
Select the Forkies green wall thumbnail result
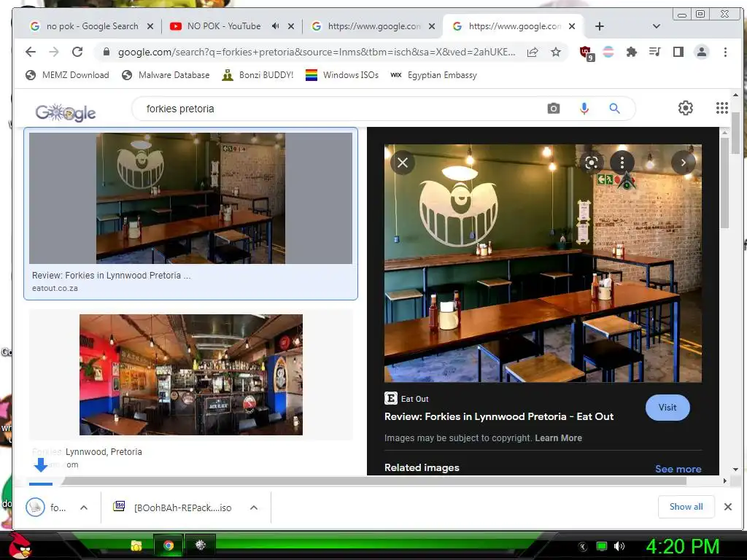(190, 198)
